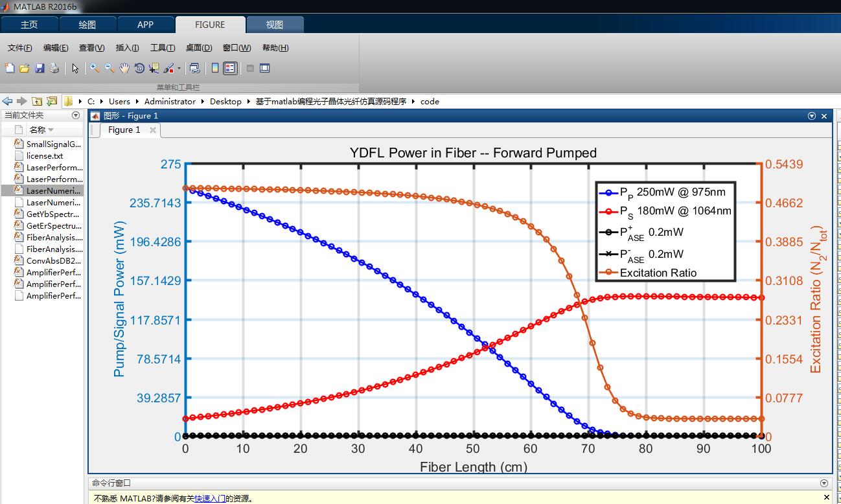Print the figure using the printer icon
This screenshot has width=841, height=504.
coord(54,68)
